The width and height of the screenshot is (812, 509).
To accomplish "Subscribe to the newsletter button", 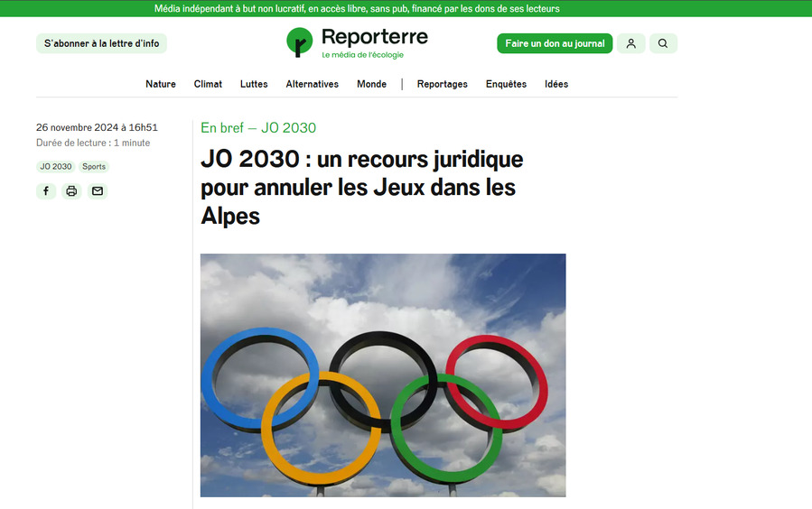I will click(x=101, y=43).
